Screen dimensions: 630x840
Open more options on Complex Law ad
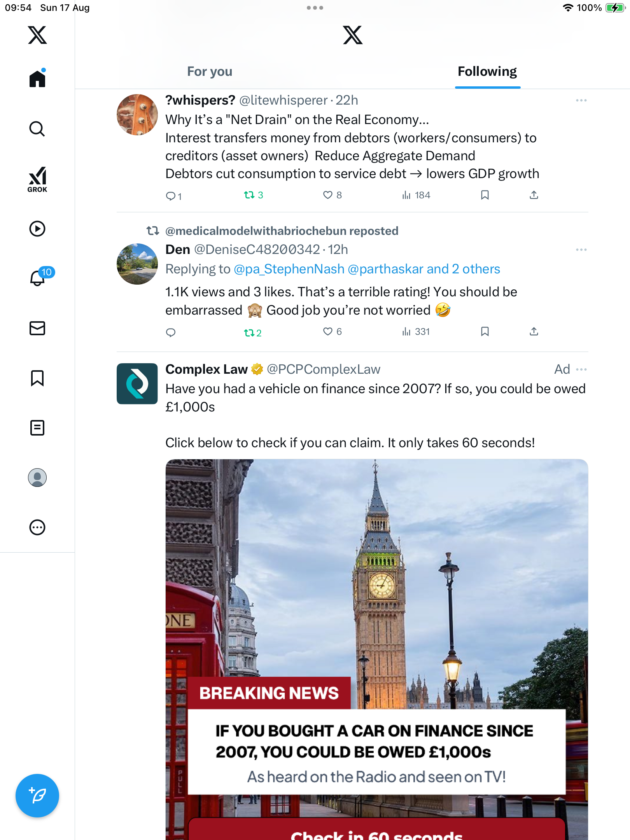click(581, 369)
